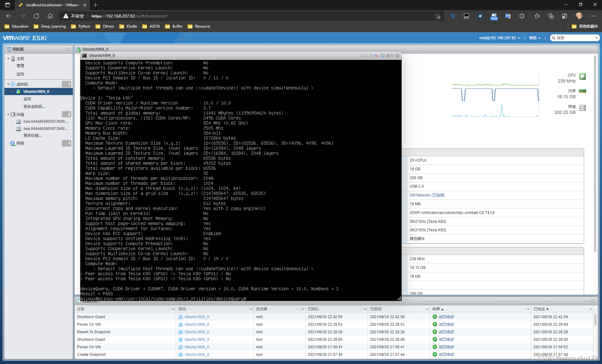602x364 pixels.
Task: Open the Target column filter dropdown
Action: (251, 309)
